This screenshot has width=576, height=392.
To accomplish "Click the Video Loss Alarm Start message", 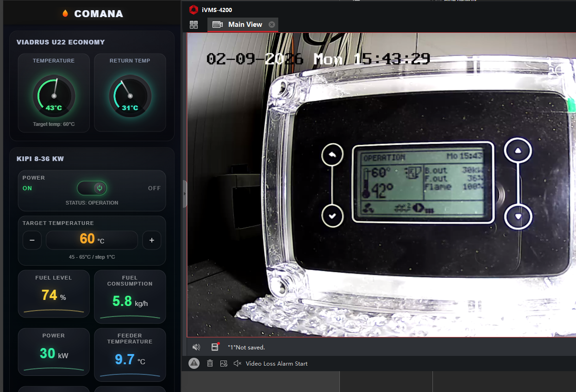I will (x=276, y=364).
